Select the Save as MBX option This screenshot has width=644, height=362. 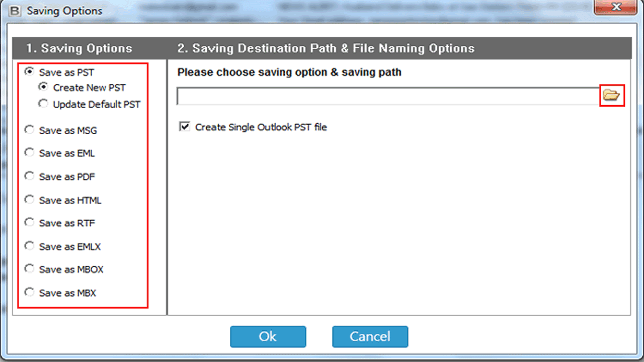tap(30, 292)
